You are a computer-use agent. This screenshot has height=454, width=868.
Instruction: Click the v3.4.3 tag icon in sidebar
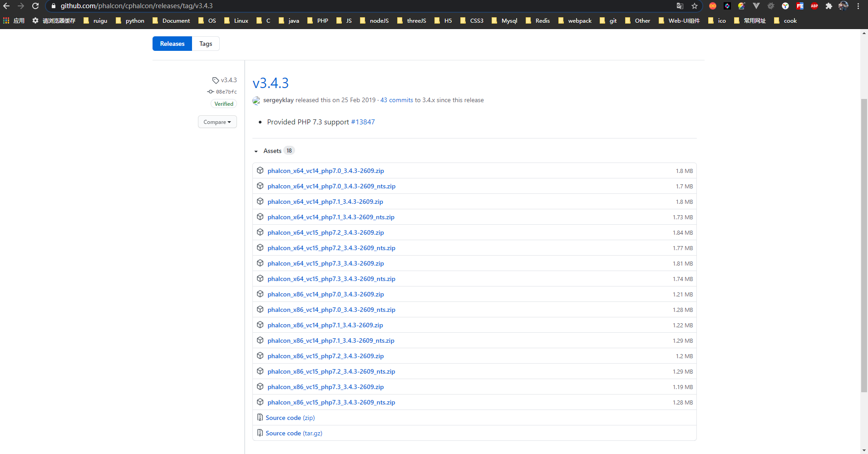[216, 80]
